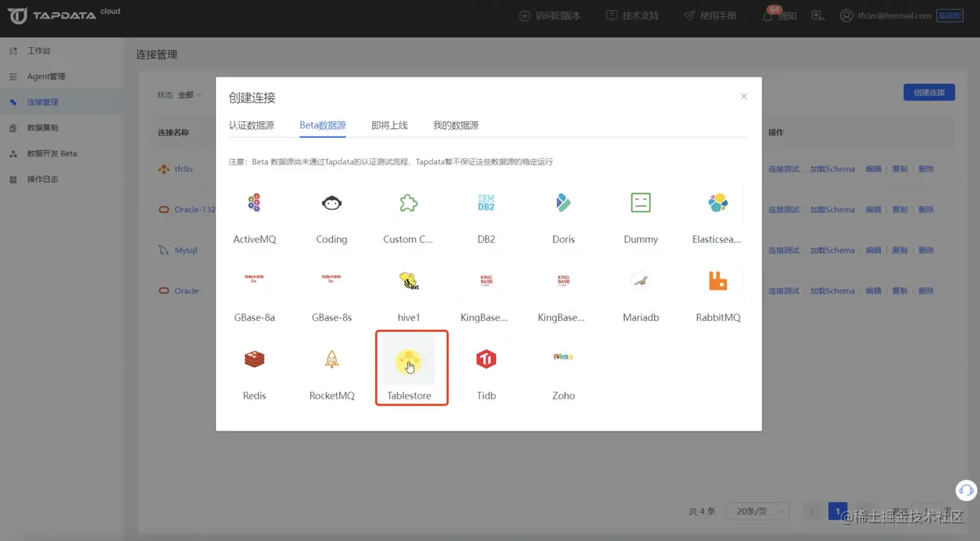Click 编辑 for the Oracle-132 row
980x541 pixels.
873,209
